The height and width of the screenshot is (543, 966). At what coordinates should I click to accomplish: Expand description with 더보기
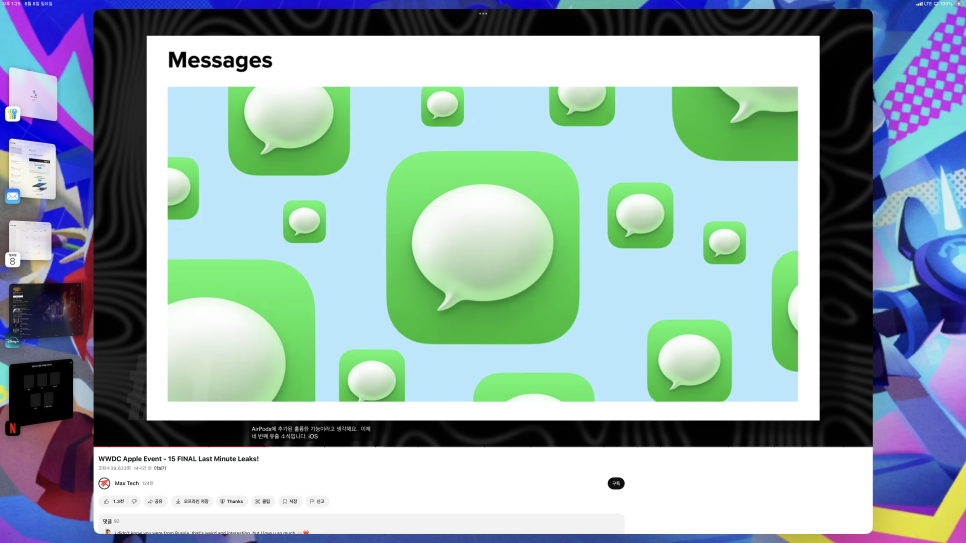coord(160,468)
